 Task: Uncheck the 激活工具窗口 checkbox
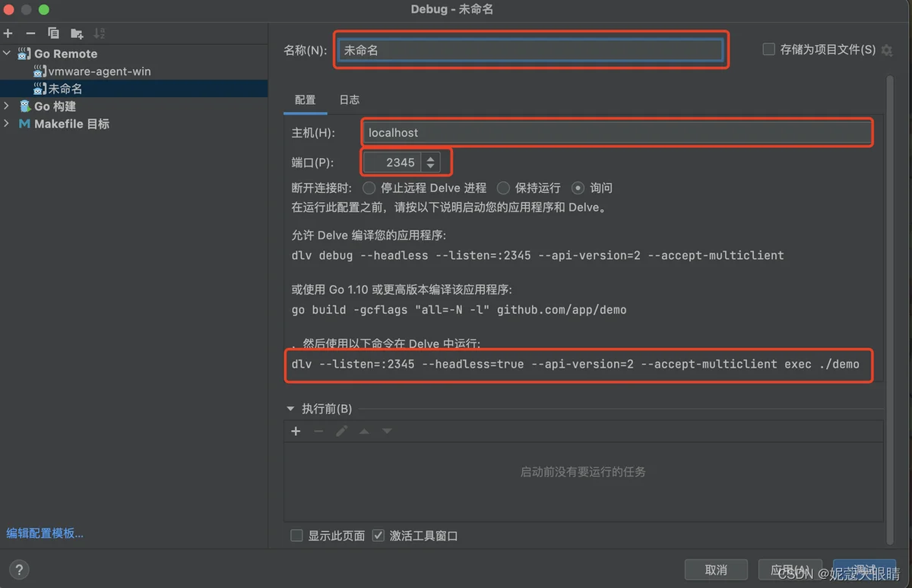[378, 535]
